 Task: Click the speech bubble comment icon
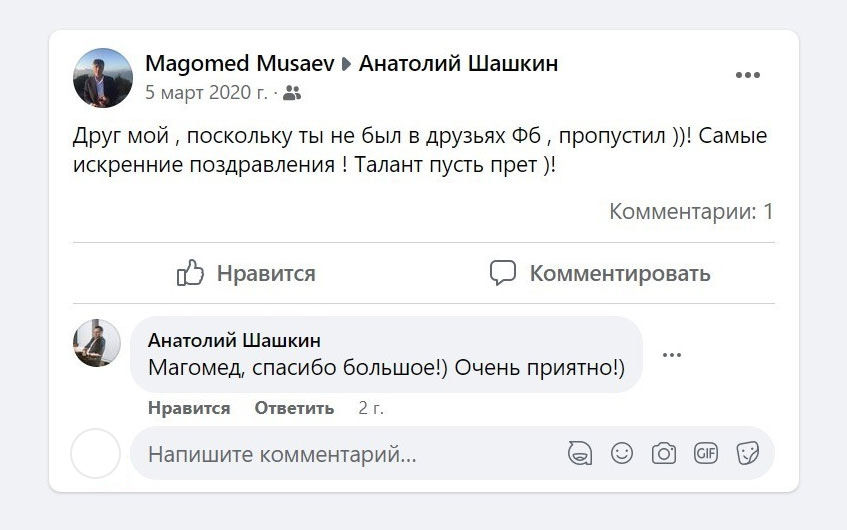(503, 273)
